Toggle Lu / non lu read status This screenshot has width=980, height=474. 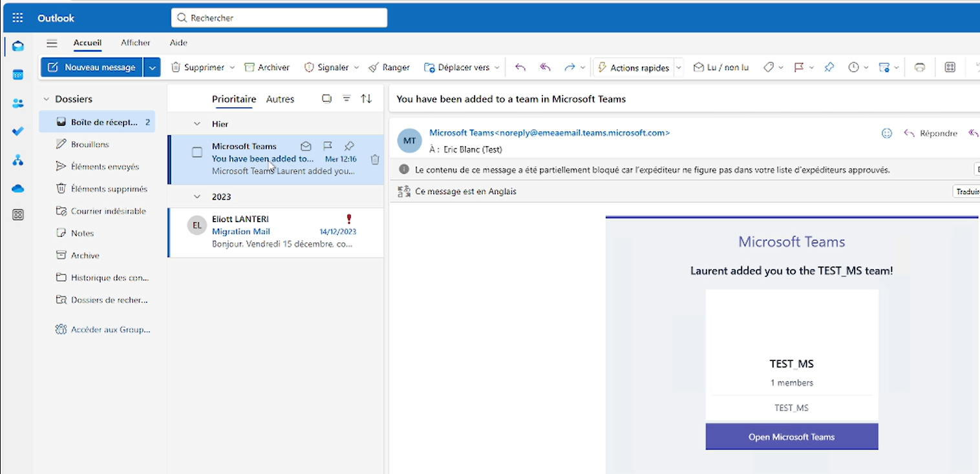pos(721,67)
